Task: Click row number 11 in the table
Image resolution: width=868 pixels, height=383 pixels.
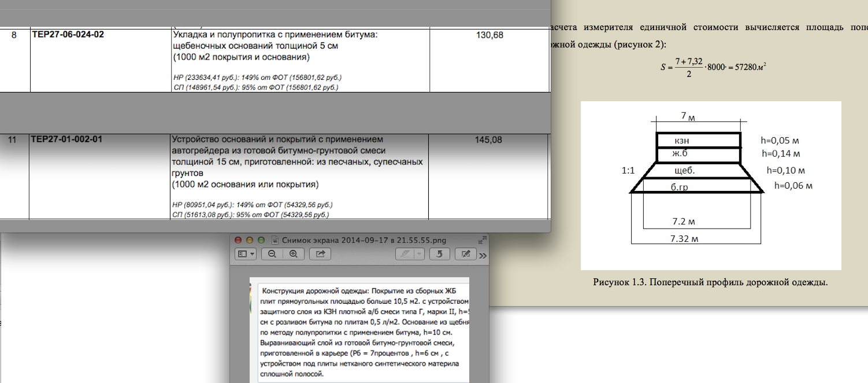Action: [13, 139]
